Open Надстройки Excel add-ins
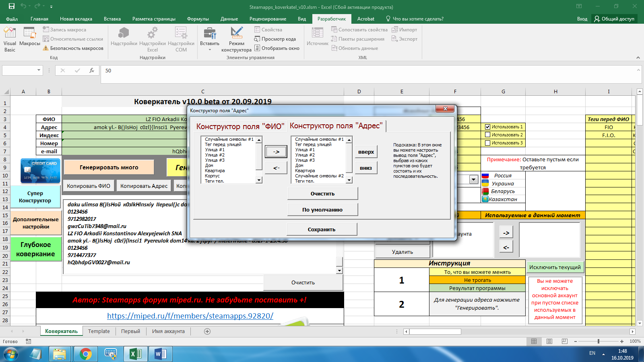Viewport: 644px width, 362px height. [153, 39]
